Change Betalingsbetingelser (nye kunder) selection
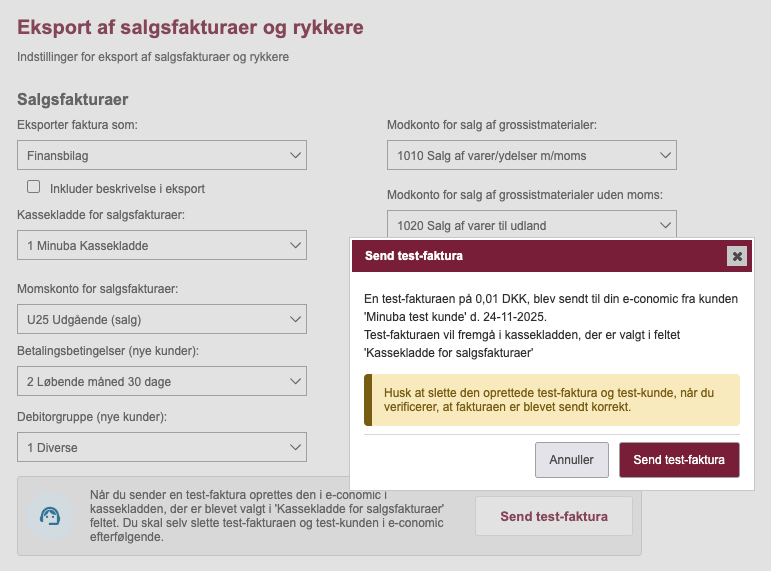 tap(162, 381)
